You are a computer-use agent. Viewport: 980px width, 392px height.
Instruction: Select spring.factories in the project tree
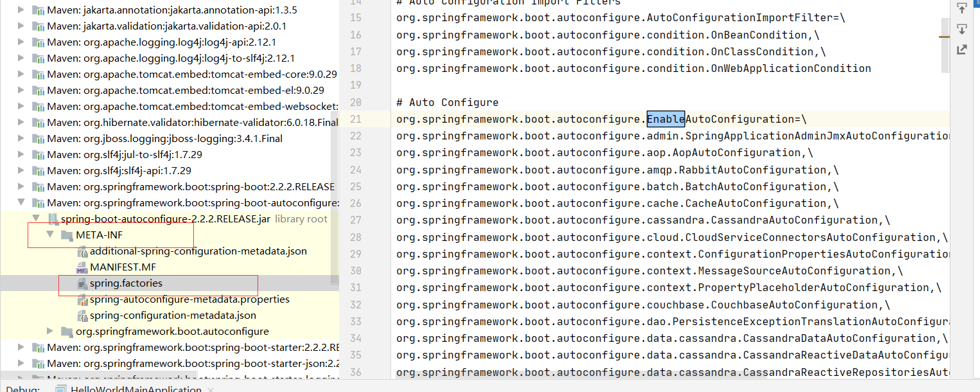point(126,283)
